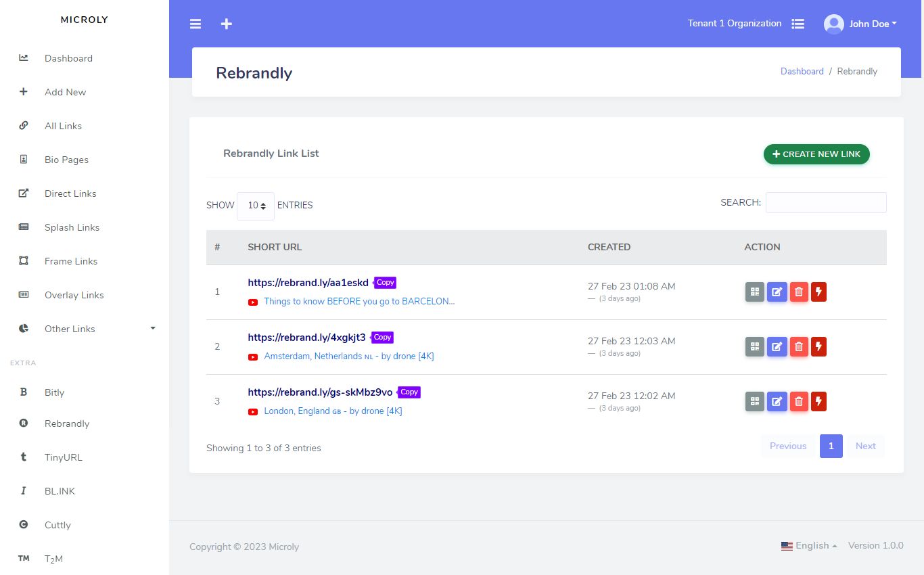
Task: Go to Bio Pages in sidebar
Action: tap(66, 160)
